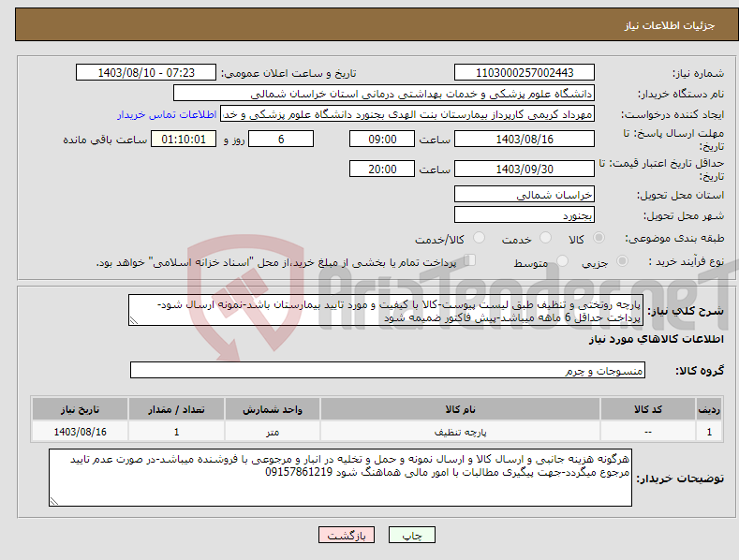
Task: Click the ردیف column header
Action: coord(709,409)
